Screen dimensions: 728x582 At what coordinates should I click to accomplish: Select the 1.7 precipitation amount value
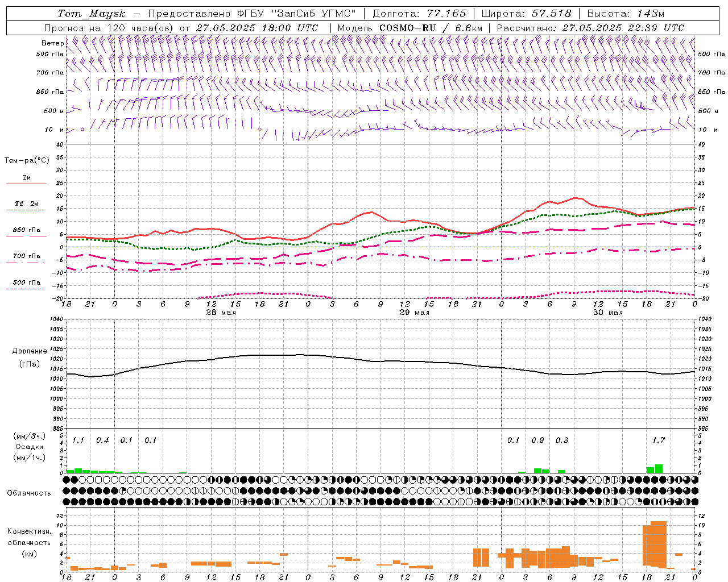(658, 440)
